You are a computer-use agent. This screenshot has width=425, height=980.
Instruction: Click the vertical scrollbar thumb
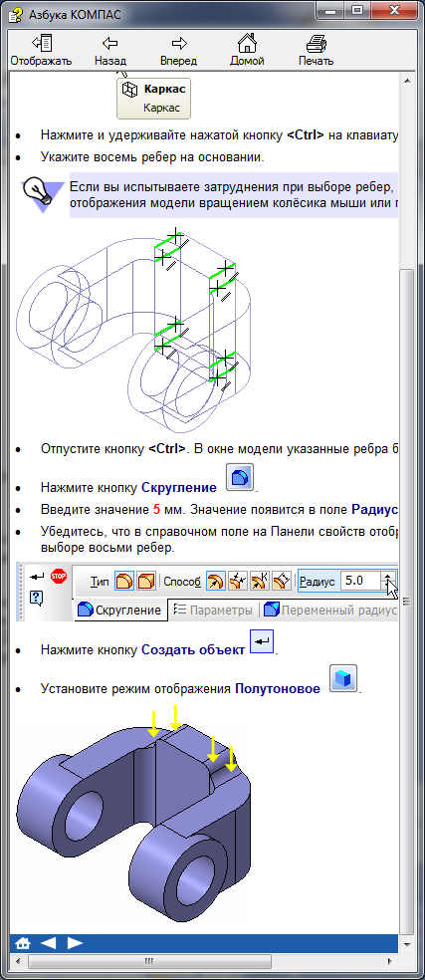[407, 600]
